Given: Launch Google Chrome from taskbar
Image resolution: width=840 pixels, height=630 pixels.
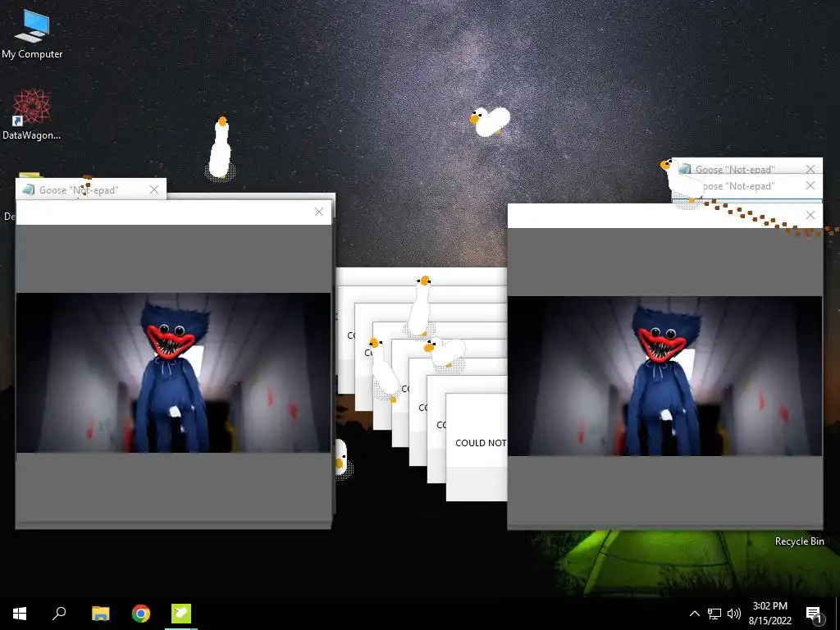Looking at the screenshot, I should (141, 614).
